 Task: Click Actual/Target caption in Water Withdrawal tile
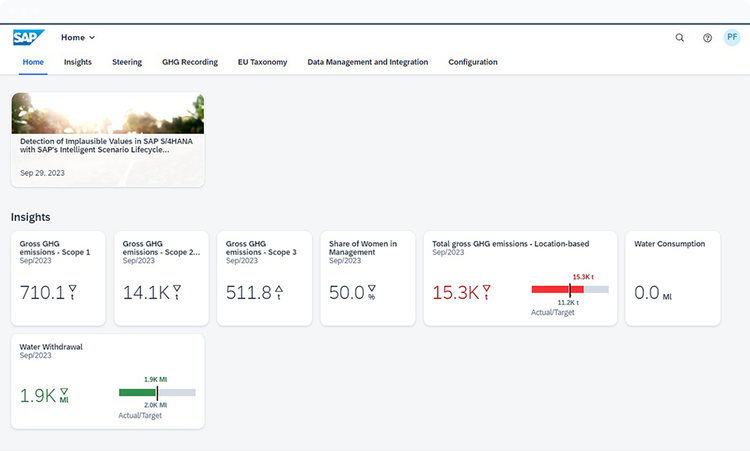[140, 416]
